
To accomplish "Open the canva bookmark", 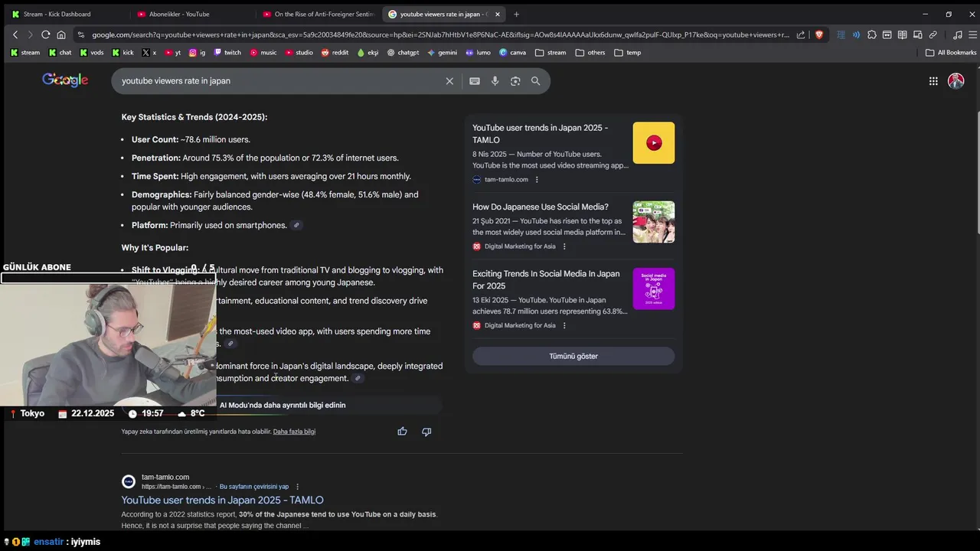I will [512, 53].
